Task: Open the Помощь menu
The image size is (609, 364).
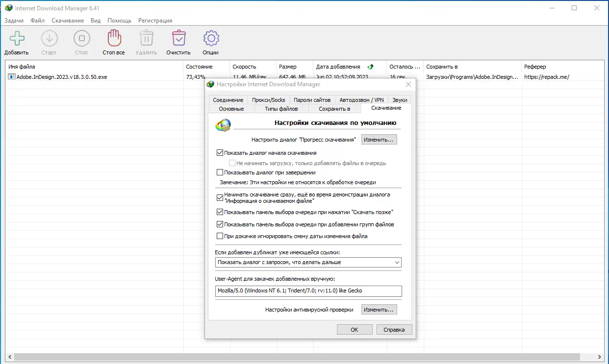Action: [x=119, y=21]
